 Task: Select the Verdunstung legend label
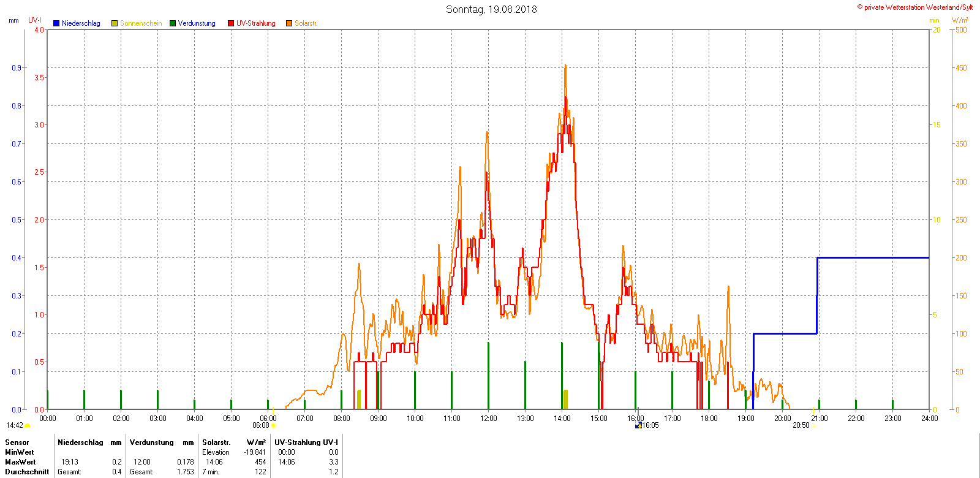click(197, 23)
